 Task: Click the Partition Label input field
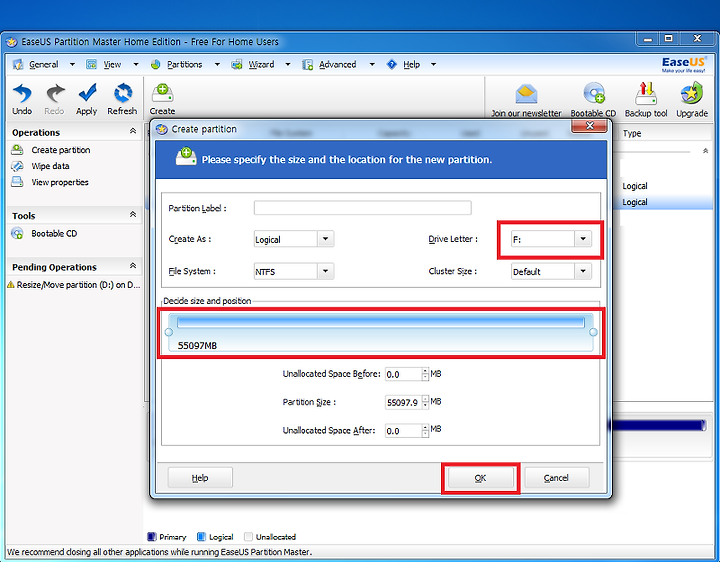pos(362,208)
